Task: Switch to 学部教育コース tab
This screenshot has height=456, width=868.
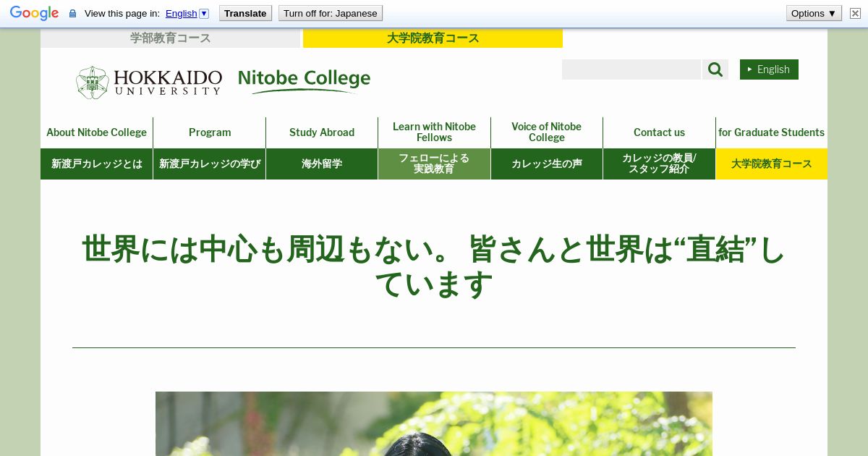Action: coord(170,38)
